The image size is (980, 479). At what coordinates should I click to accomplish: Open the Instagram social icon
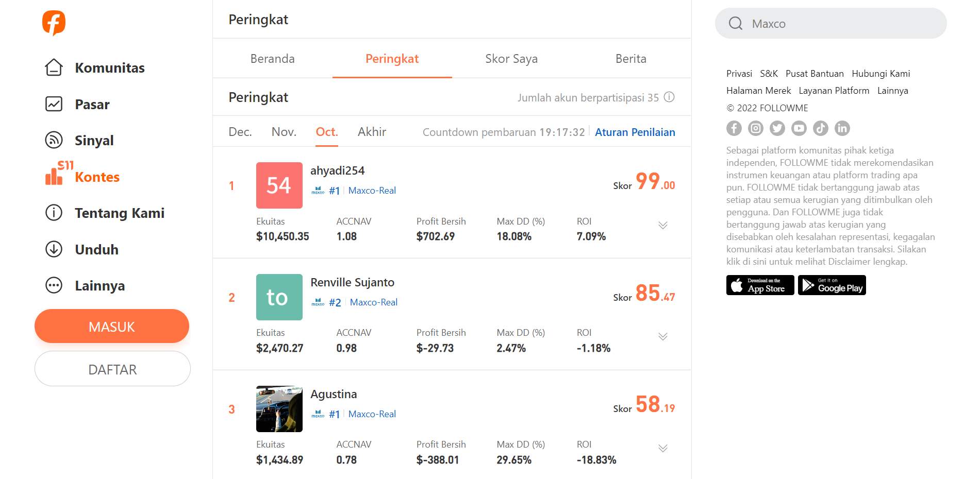[x=756, y=128]
